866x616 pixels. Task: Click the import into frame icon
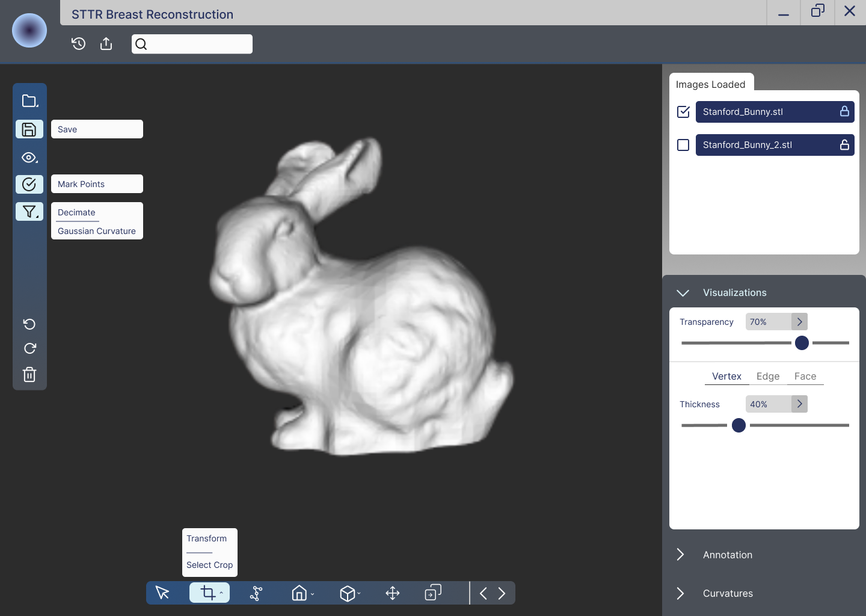pos(433,593)
